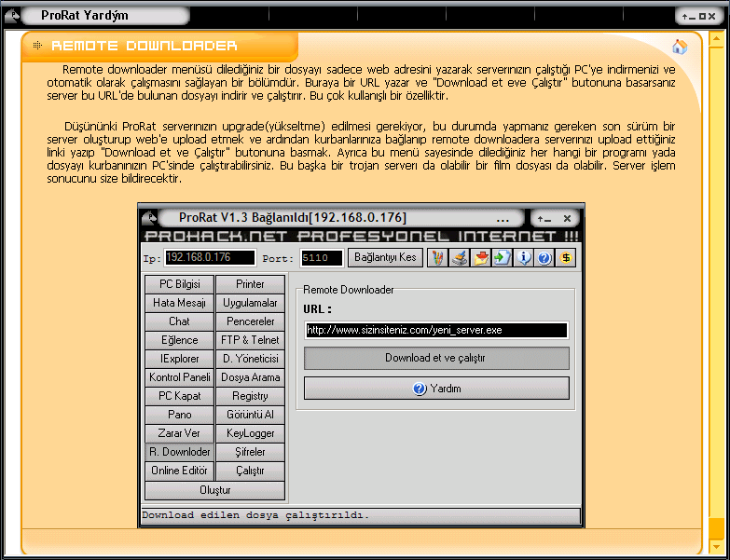Click the yellow dollar sign icon
The image size is (730, 560).
[x=566, y=258]
